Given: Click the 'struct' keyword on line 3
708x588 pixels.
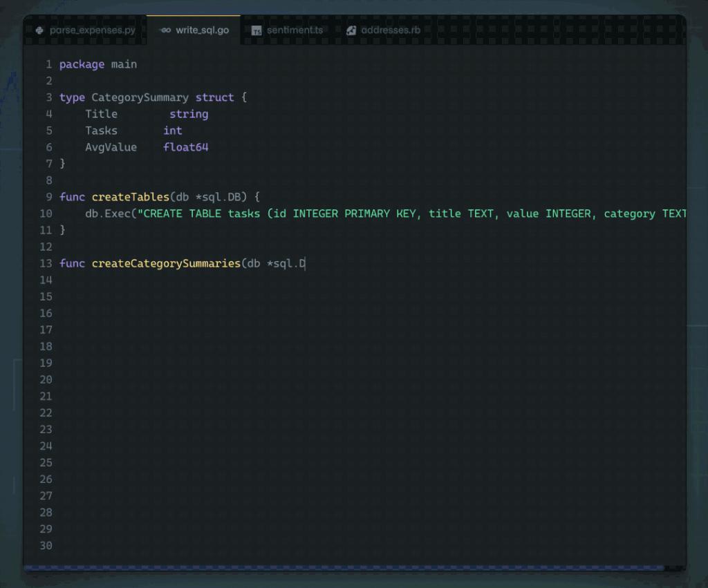Looking at the screenshot, I should pos(214,97).
